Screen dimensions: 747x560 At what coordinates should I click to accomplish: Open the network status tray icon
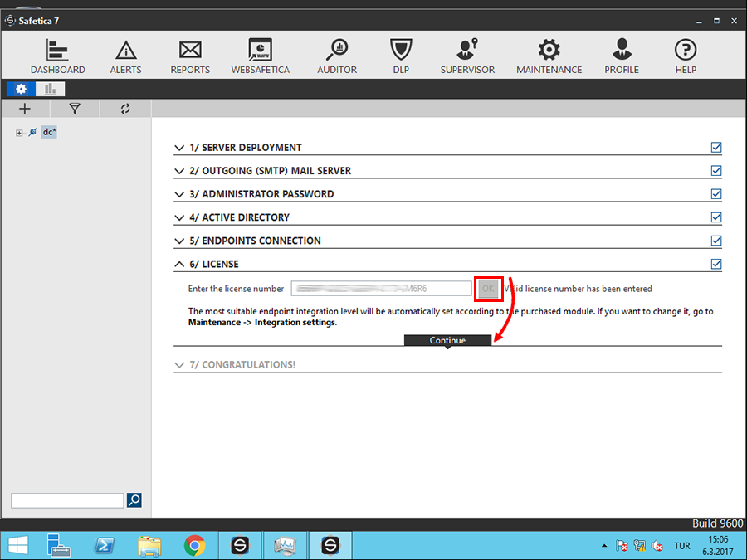[639, 546]
